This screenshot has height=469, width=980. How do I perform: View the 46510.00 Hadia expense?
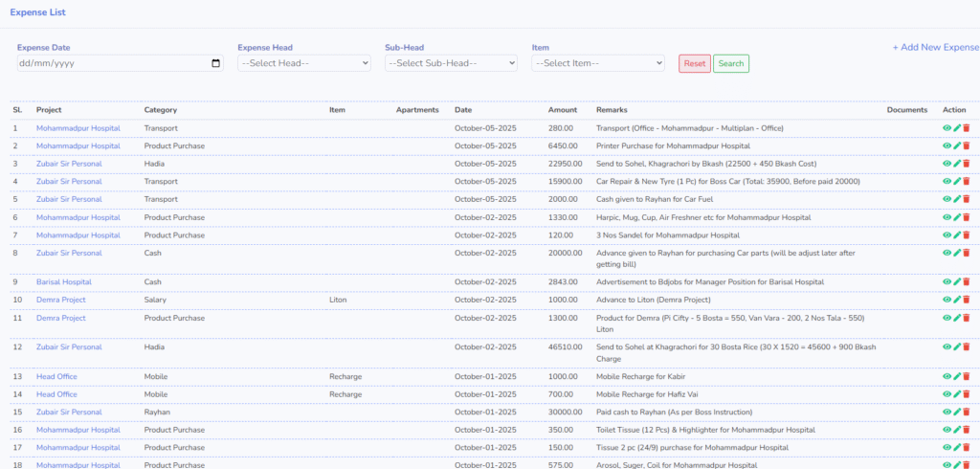tap(947, 346)
